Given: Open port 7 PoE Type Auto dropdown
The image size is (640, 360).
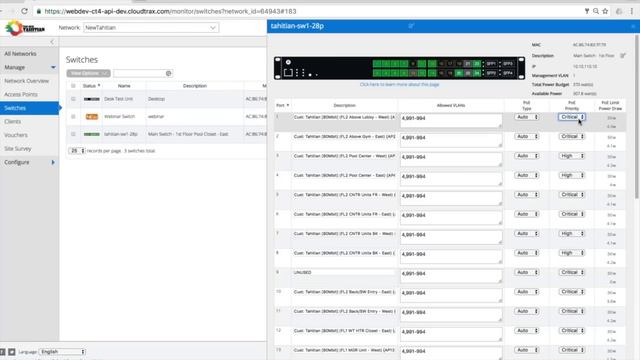Looking at the screenshot, I should coord(527,233).
